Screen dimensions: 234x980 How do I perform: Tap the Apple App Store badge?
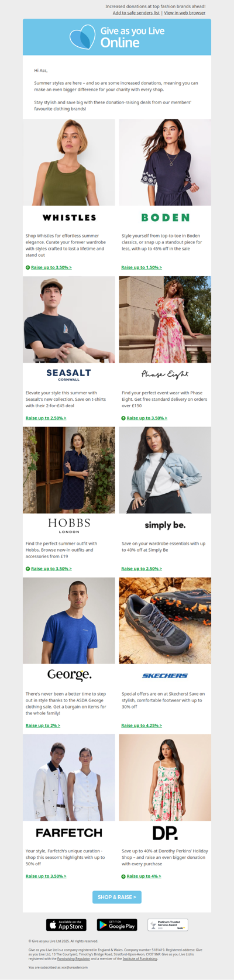66,924
